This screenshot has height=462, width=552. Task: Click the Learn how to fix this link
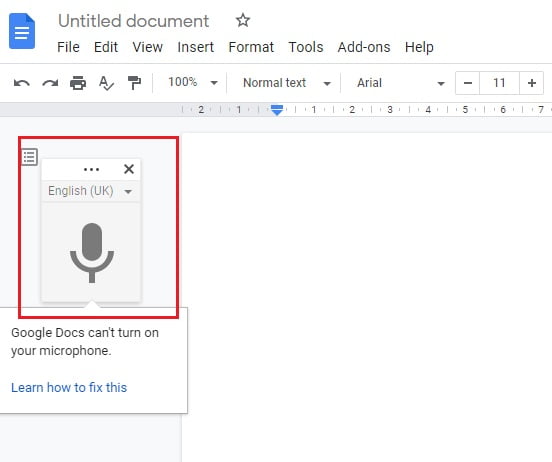(x=69, y=387)
